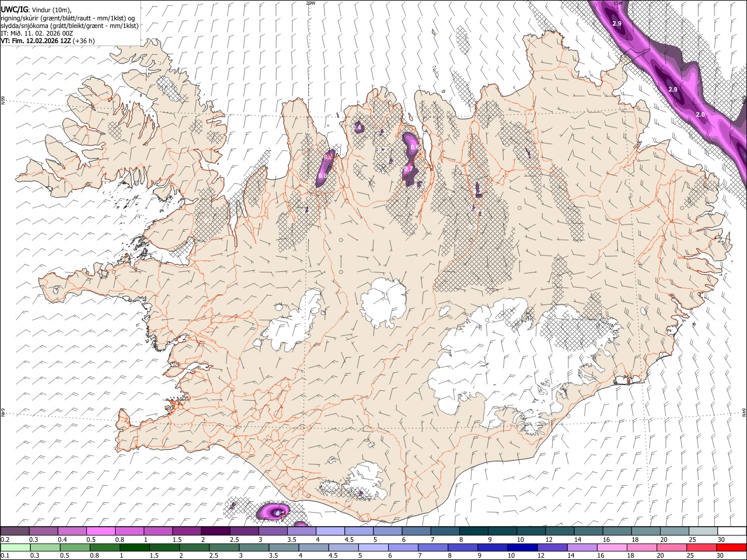
Task: Select the darkest green 1 swatch in rain legend
Action: click(134, 547)
